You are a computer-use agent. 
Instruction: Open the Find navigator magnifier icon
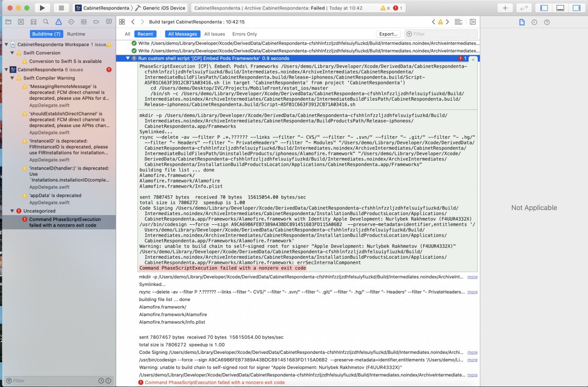coord(46,22)
